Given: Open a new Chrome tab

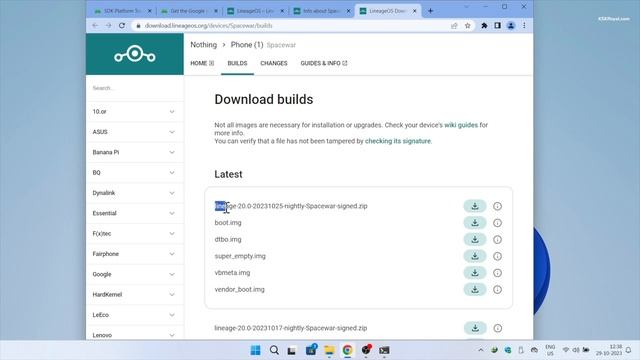Looking at the screenshot, I should [x=430, y=11].
